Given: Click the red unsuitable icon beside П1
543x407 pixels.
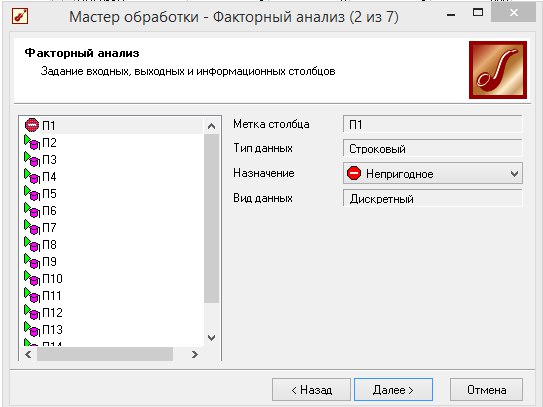Looking at the screenshot, I should (x=32, y=125).
